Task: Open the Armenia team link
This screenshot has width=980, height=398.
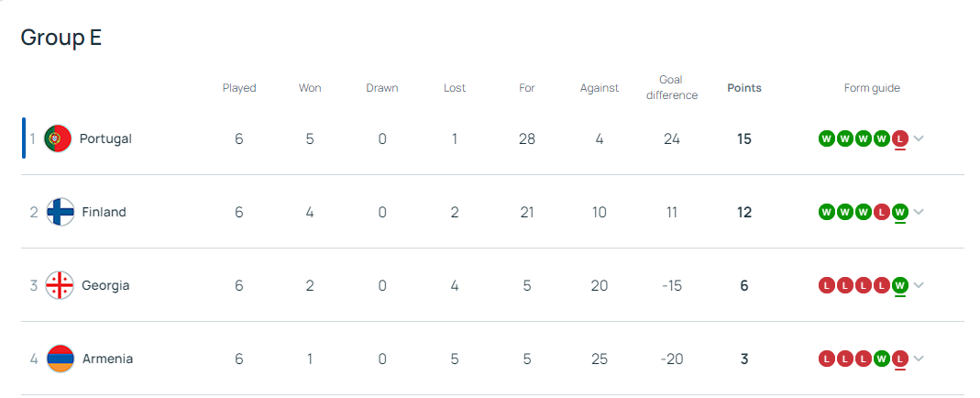Action: click(x=107, y=359)
